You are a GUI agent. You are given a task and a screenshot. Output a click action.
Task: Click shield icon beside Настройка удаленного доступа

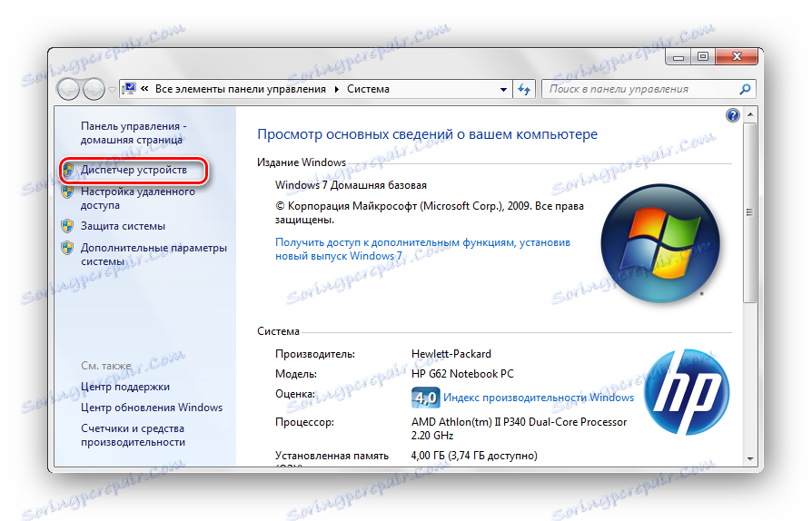pyautogui.click(x=67, y=192)
